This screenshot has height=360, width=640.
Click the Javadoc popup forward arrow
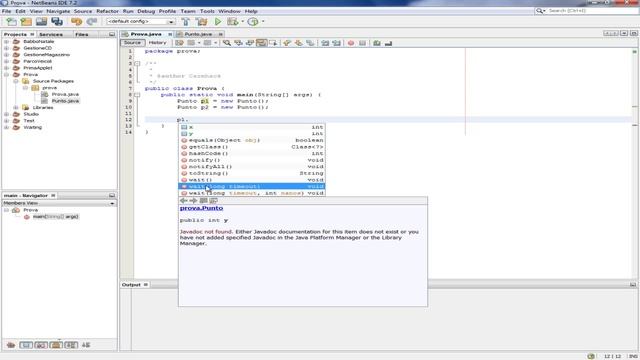(x=193, y=200)
